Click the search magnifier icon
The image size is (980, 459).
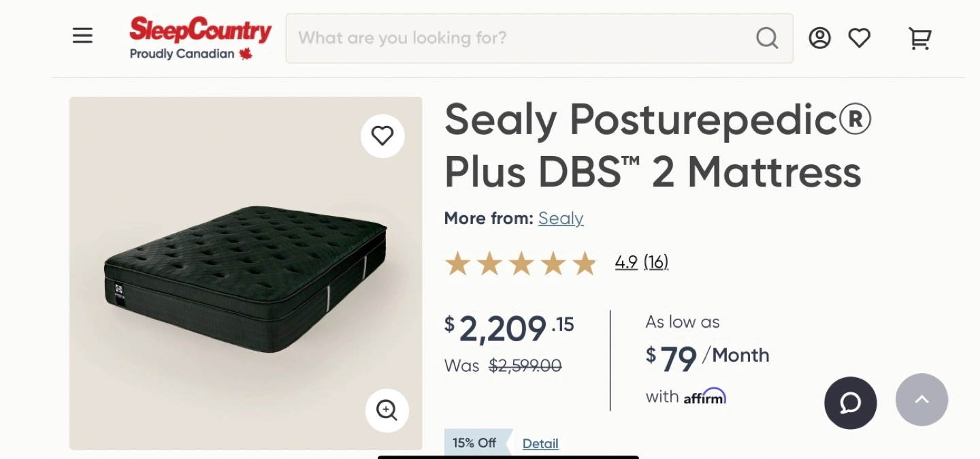[x=767, y=38]
